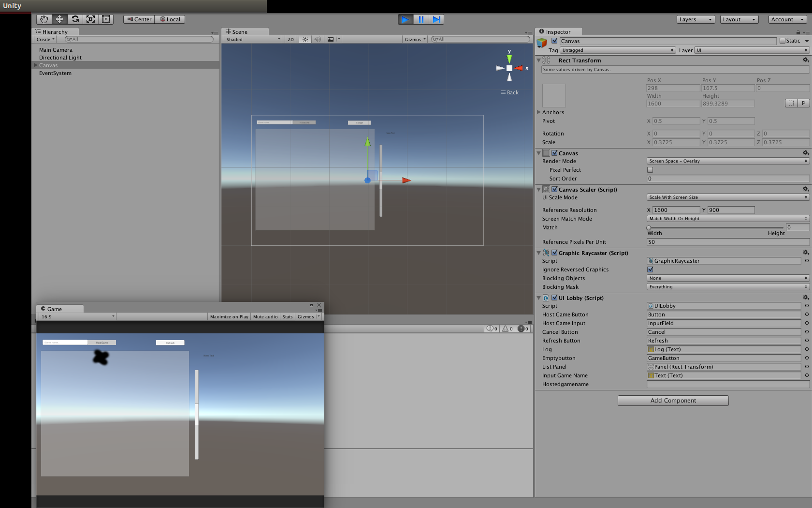Select the Hand tool in toolbar
The image size is (812, 508).
point(44,19)
